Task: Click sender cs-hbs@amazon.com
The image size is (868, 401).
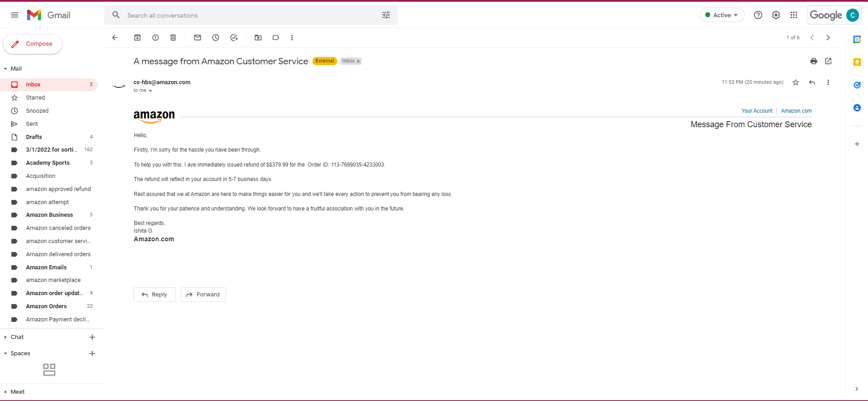Action: (x=162, y=82)
